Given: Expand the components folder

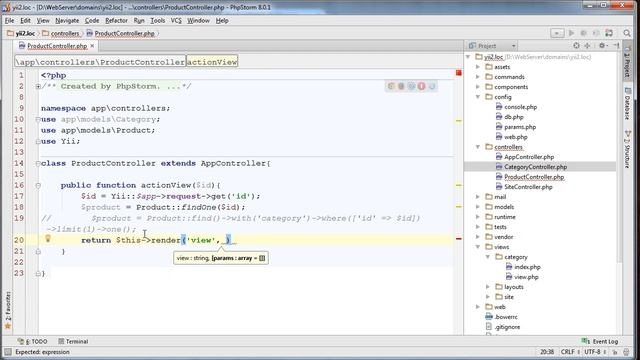Looking at the screenshot, I should [478, 87].
